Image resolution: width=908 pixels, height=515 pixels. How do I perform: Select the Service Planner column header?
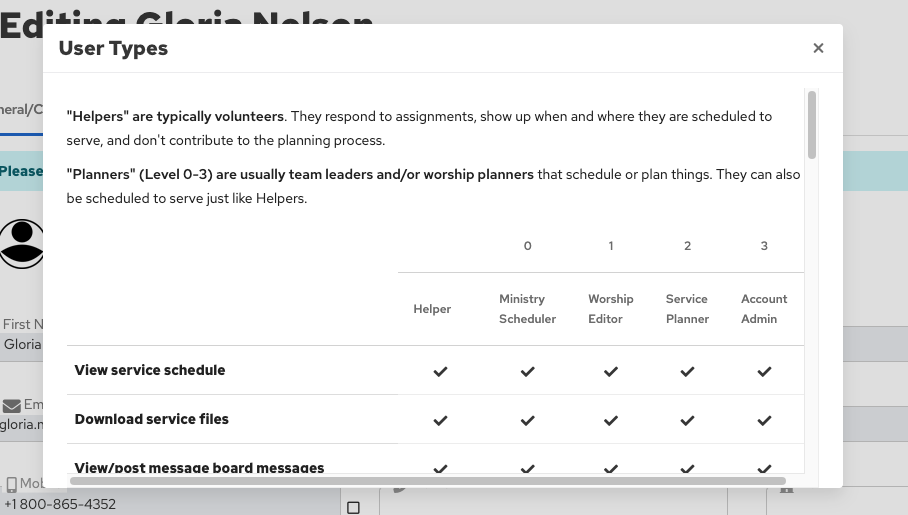pos(687,309)
